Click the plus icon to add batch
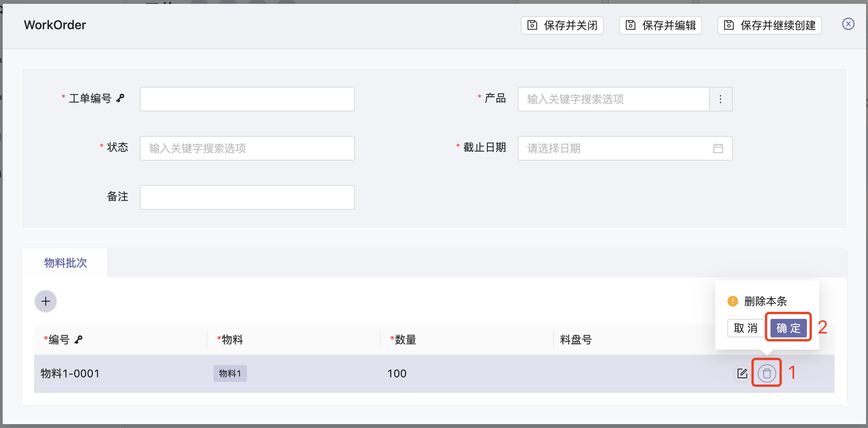868x428 pixels. point(46,301)
